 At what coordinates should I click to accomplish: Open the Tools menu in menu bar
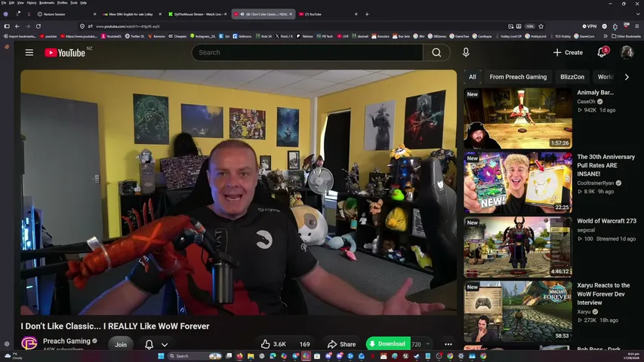coord(73,2)
